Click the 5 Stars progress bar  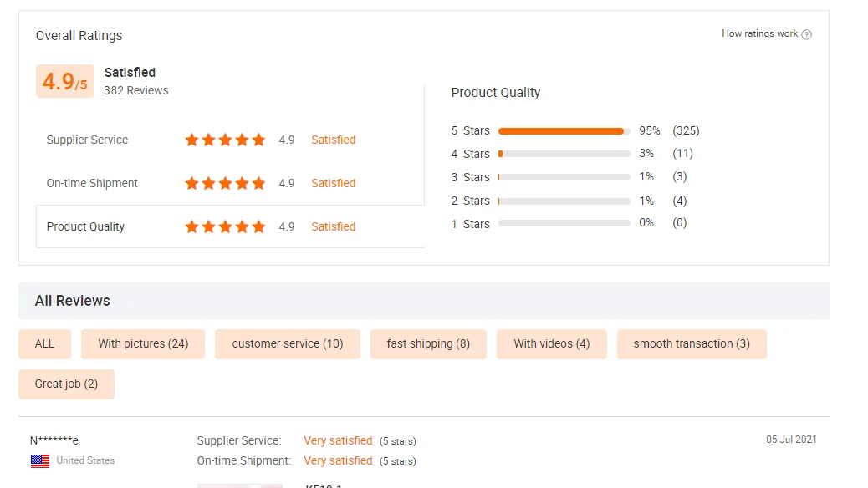tap(564, 131)
